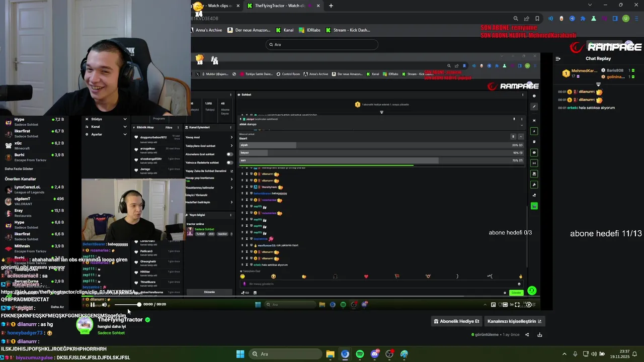Viewport: 644px width, 362px height.
Task: Open File Explorer on the taskbar
Action: coord(330,354)
